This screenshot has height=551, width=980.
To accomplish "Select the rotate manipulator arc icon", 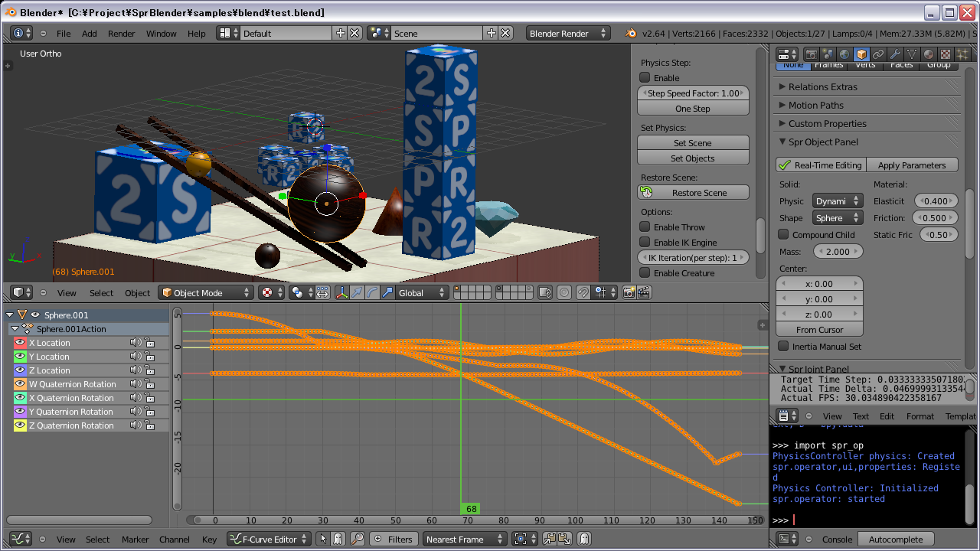I will pyautogui.click(x=372, y=292).
